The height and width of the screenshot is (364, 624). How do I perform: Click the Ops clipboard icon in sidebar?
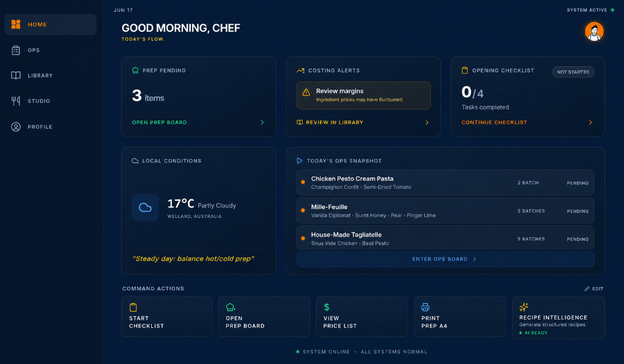(16, 50)
